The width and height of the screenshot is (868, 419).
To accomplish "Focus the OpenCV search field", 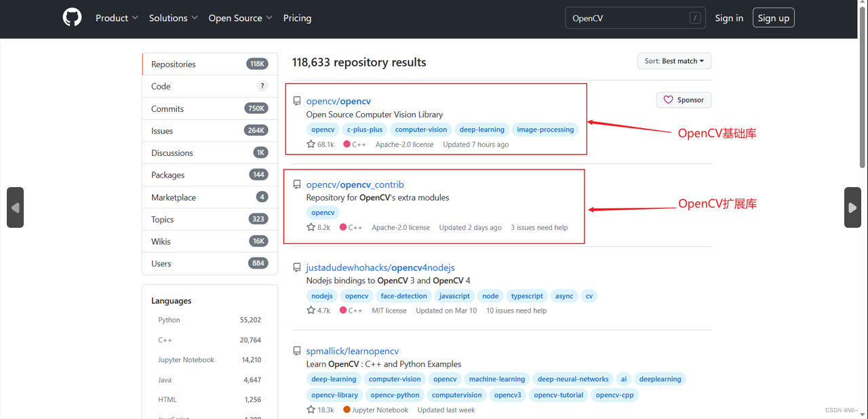I will [x=635, y=18].
